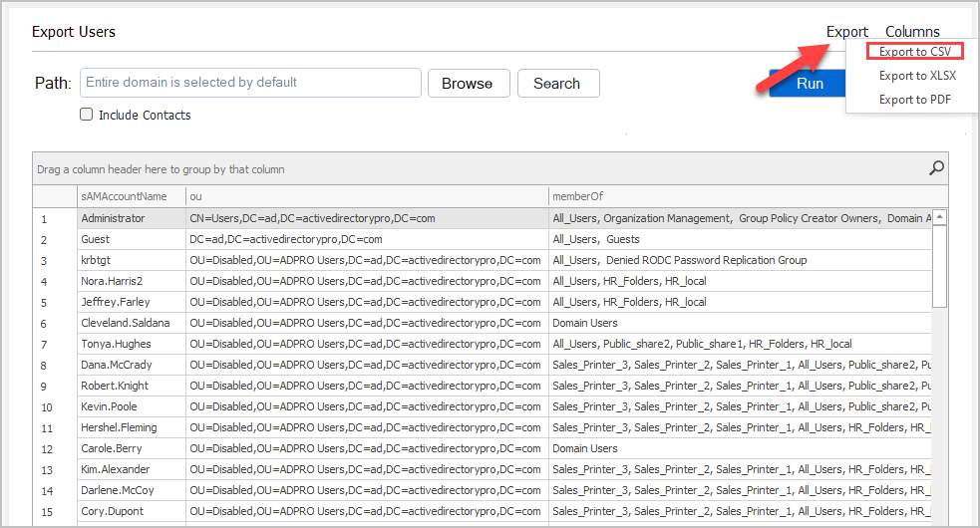Select the Cleveland.Saldana user row
The image size is (980, 528).
click(x=125, y=323)
